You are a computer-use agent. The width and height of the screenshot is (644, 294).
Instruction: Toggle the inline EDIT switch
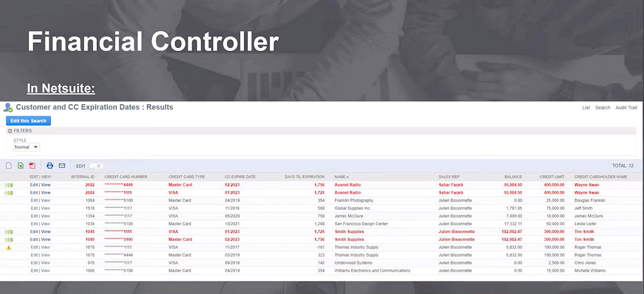coord(96,166)
